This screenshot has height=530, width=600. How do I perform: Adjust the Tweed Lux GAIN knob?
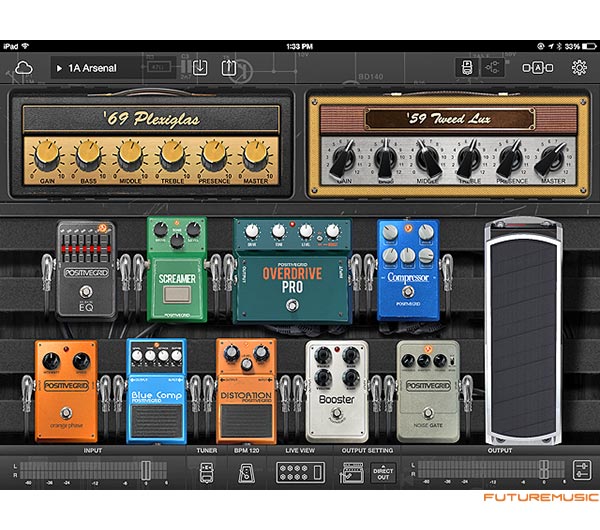pyautogui.click(x=343, y=158)
